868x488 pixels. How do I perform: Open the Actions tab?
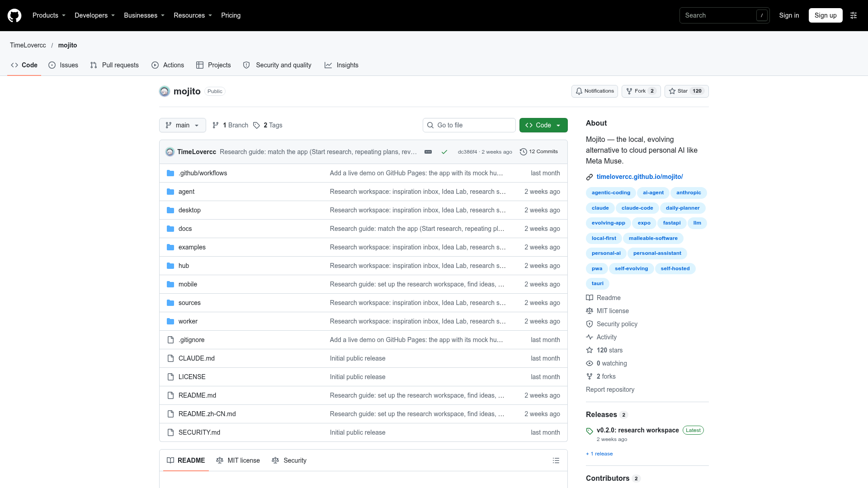[x=168, y=65]
